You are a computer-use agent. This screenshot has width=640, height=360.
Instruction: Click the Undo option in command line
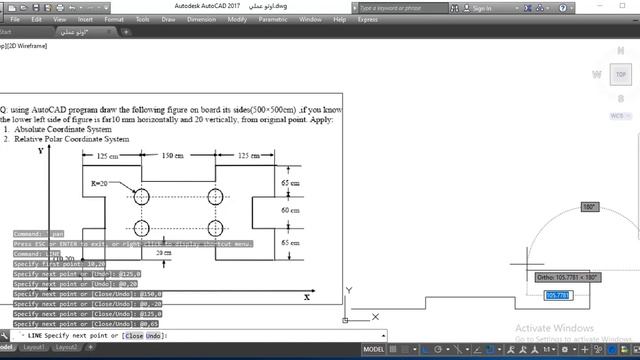pos(153,336)
